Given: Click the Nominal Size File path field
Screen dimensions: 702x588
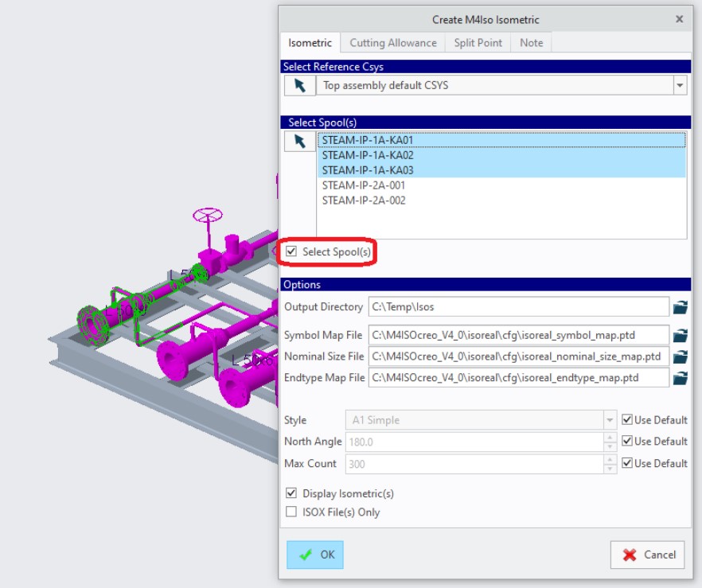Looking at the screenshot, I should click(518, 356).
